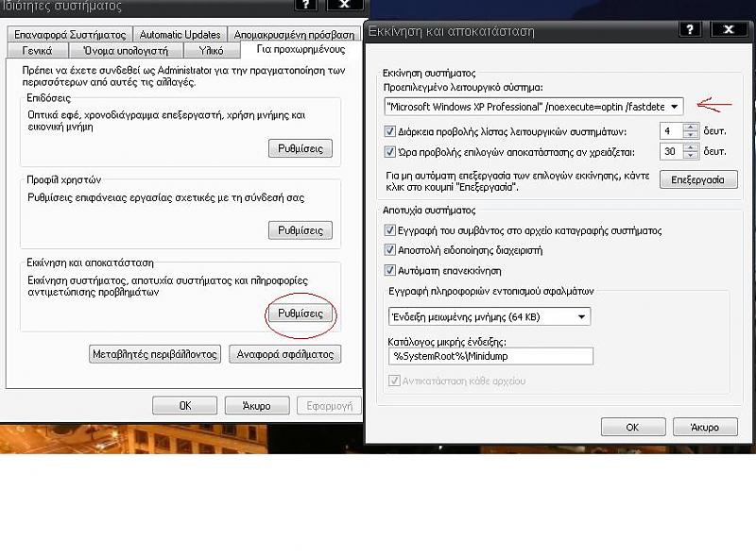Decrease the OS list display time spinner
Screen dimensions: 756x559
point(691,135)
